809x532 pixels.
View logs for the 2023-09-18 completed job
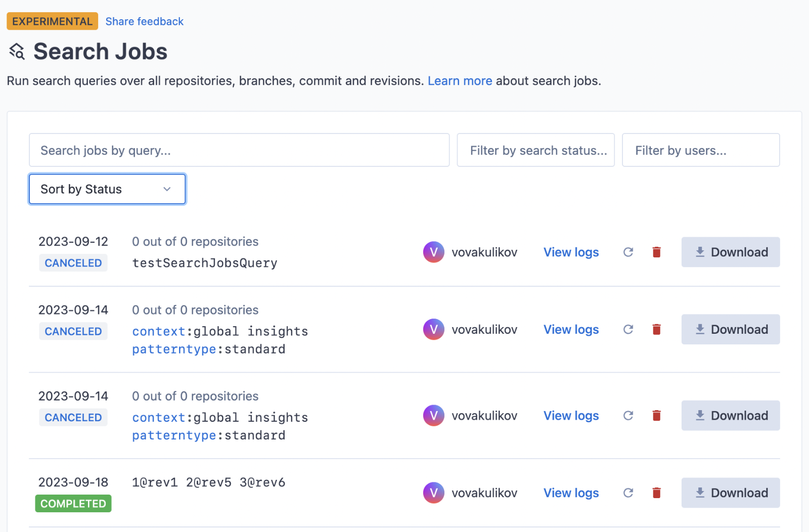point(571,493)
